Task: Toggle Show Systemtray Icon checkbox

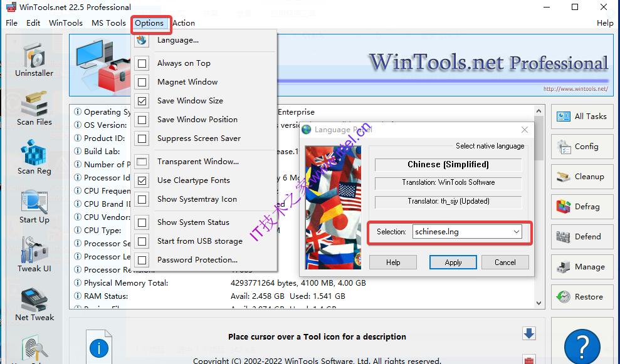Action: tap(142, 199)
